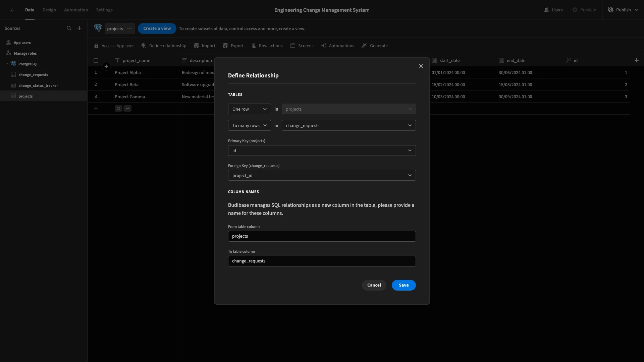Click the 15/02/2024 00:00 start date cell

462,84
